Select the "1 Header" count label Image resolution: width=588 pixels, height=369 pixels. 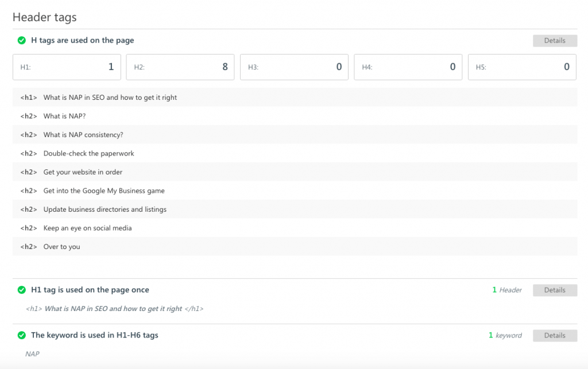(507, 290)
